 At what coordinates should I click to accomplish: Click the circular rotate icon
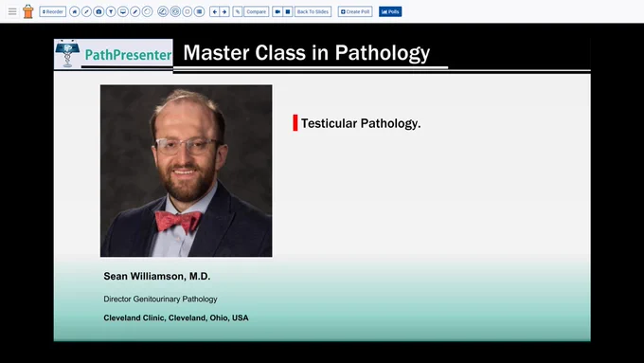pos(147,11)
